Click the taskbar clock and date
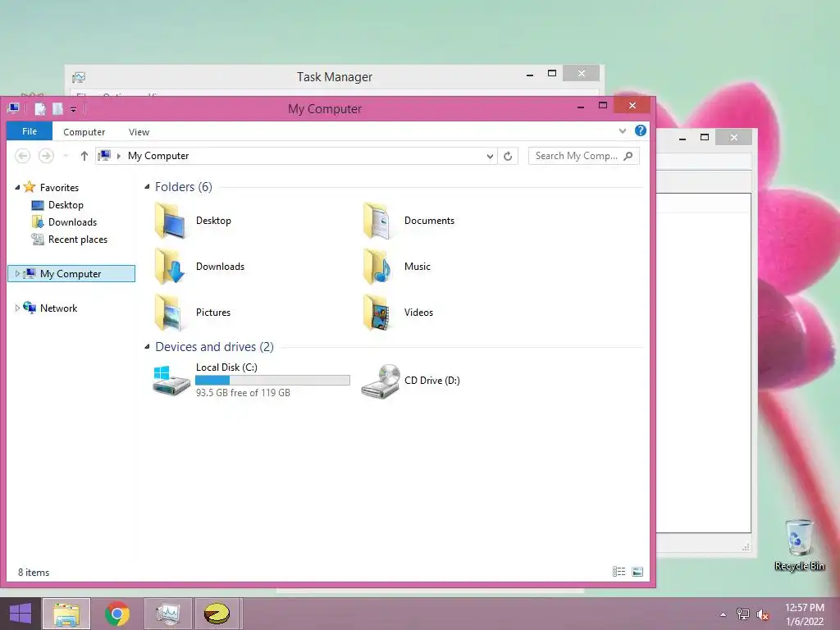 point(805,614)
